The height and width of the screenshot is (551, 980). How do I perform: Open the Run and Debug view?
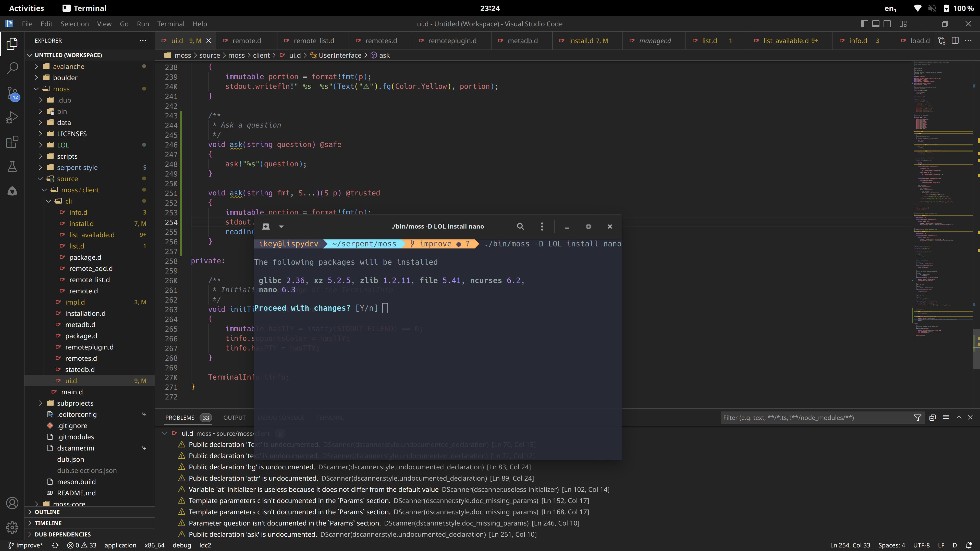click(12, 117)
